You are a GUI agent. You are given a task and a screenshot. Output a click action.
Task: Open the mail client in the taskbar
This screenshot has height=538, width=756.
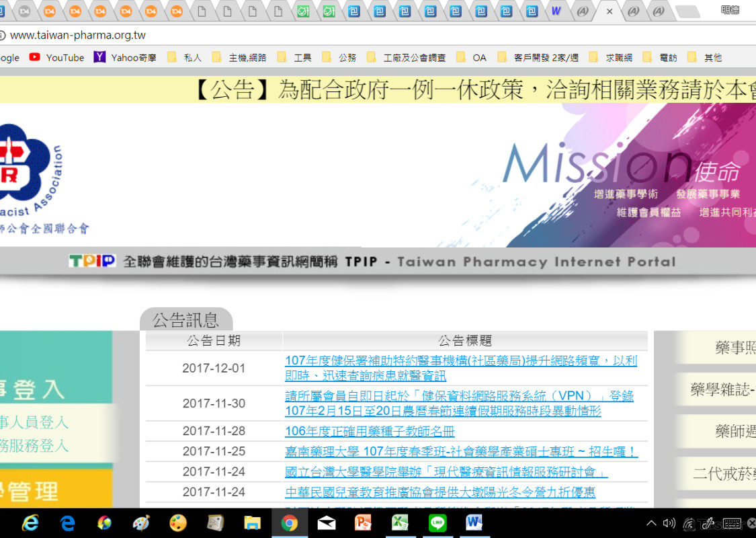327,523
